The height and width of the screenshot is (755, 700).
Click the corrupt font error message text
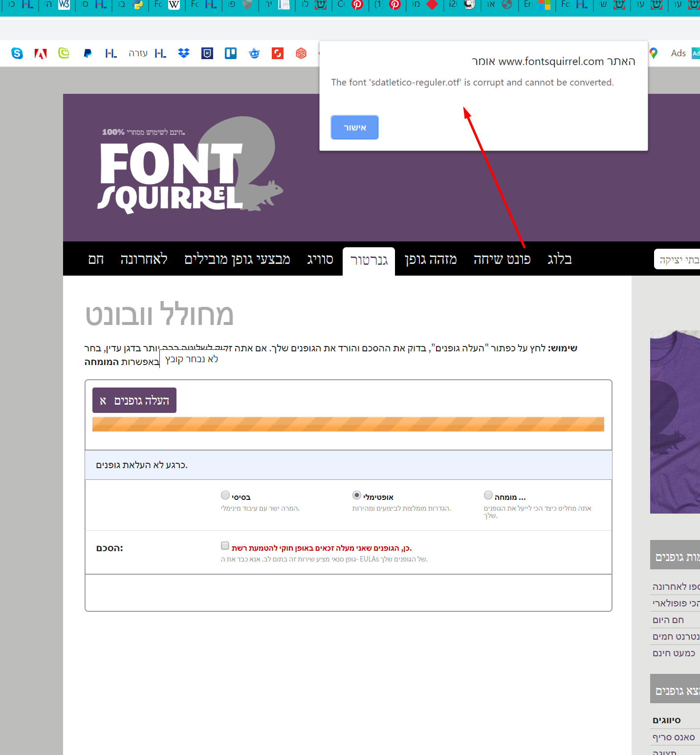pos(472,82)
